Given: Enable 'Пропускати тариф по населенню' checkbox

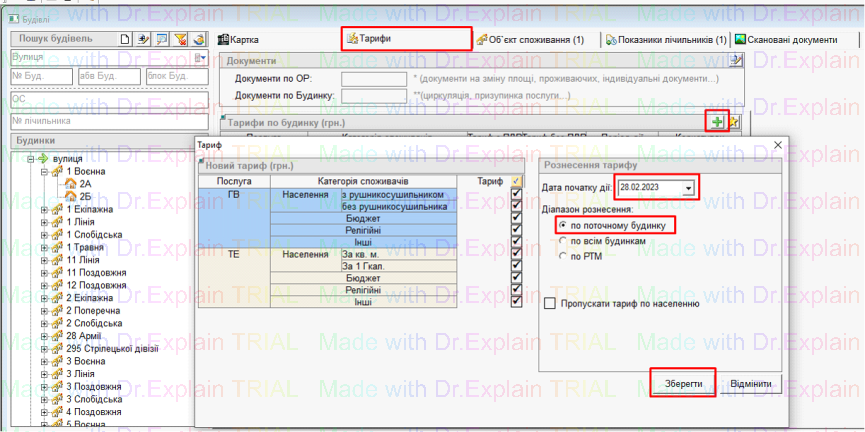Looking at the screenshot, I should click(x=548, y=302).
